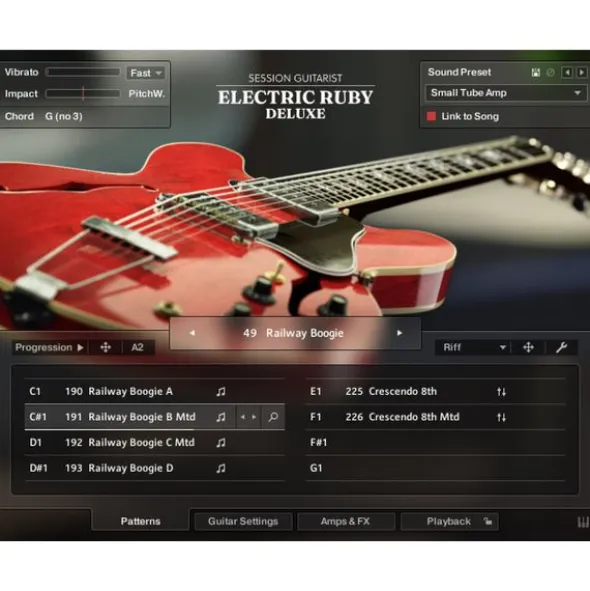The height and width of the screenshot is (591, 590).
Task: Open the Small Tube Amp preset dropdown
Action: click(x=506, y=93)
